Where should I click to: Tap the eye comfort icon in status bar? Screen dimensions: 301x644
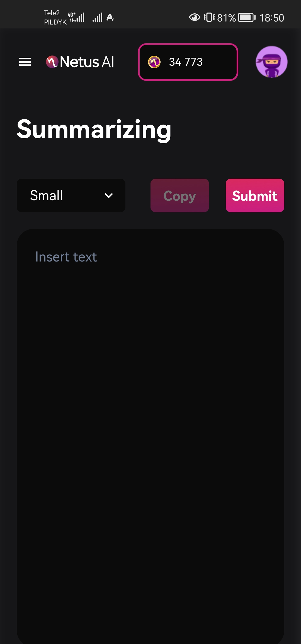195,18
